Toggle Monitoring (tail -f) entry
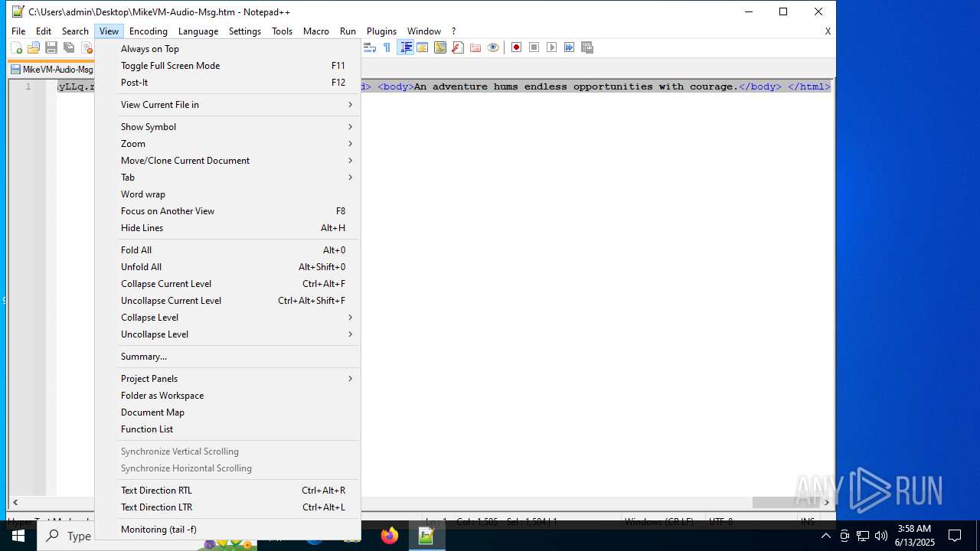Viewport: 980px width, 551px height. click(227, 530)
